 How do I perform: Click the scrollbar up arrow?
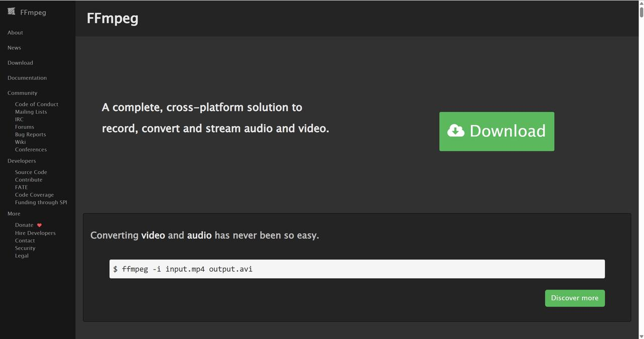click(x=641, y=4)
